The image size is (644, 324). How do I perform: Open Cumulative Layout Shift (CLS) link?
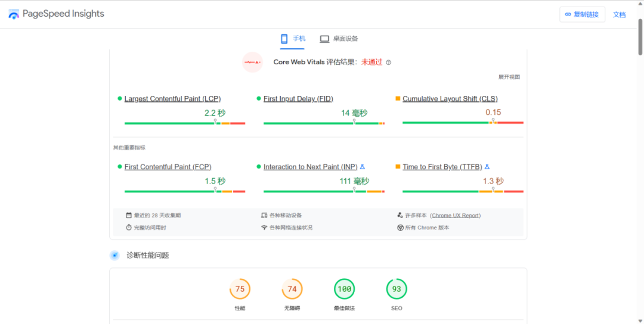coord(450,99)
